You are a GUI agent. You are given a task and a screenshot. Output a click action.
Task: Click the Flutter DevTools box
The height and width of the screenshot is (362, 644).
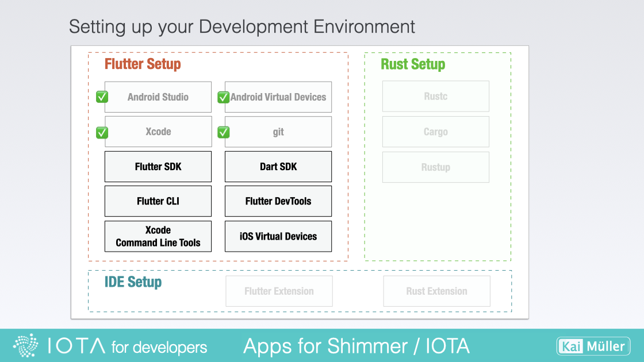pyautogui.click(x=278, y=201)
